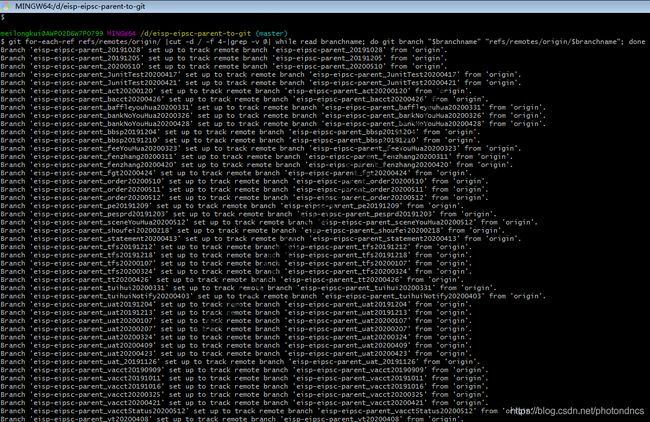Click the row for branch vacctStatus20200512
The image size is (650, 422).
(269, 411)
